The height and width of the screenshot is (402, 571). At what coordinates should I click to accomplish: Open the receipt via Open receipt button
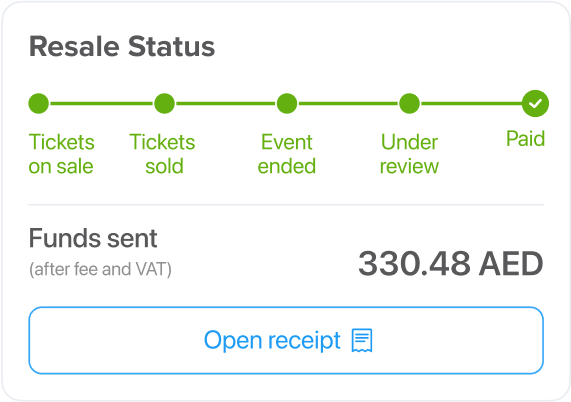coord(286,340)
